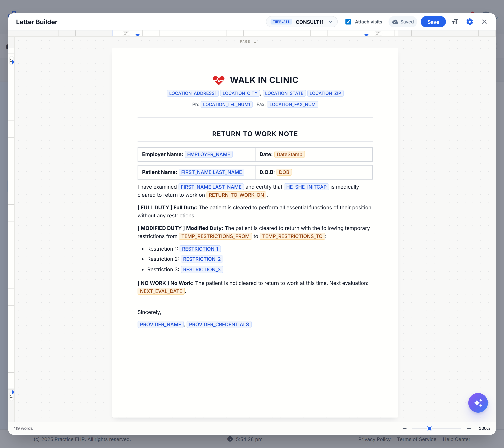This screenshot has height=448, width=504.
Task: Open the AI assistant sparkle button
Action: tap(478, 403)
